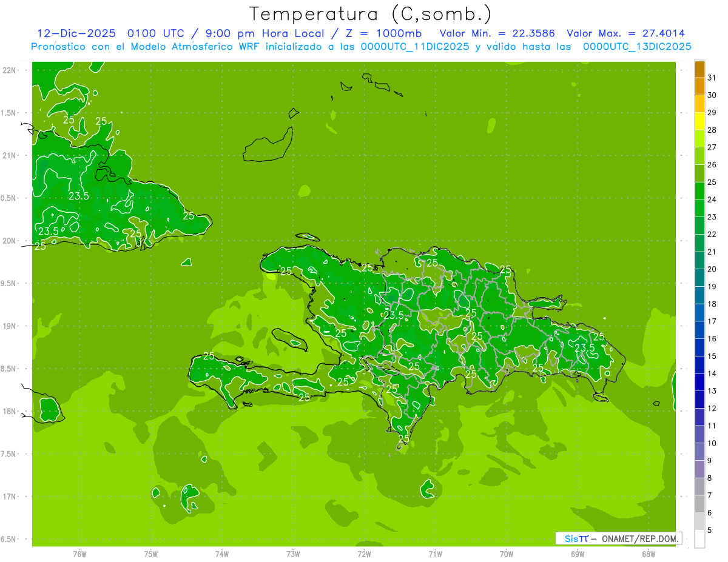Click 'Valor Max. = 27.4014' text
The image size is (728, 562).
(x=626, y=33)
